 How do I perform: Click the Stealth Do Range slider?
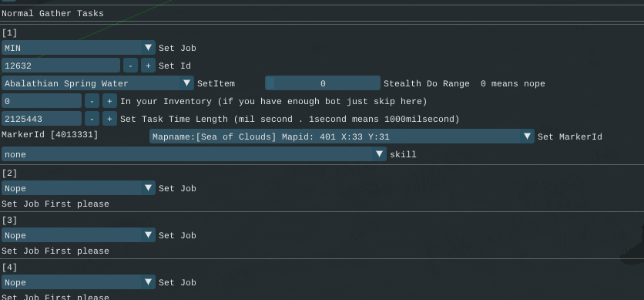323,83
